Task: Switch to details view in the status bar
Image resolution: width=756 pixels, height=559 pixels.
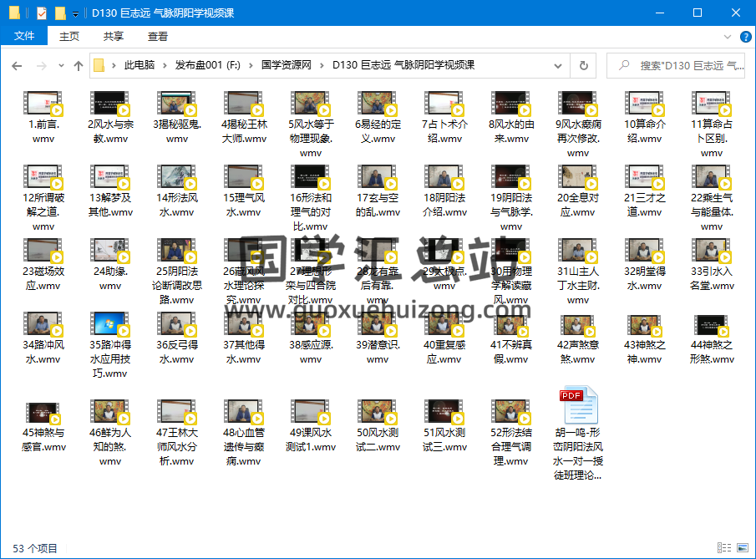Action: pos(725,548)
